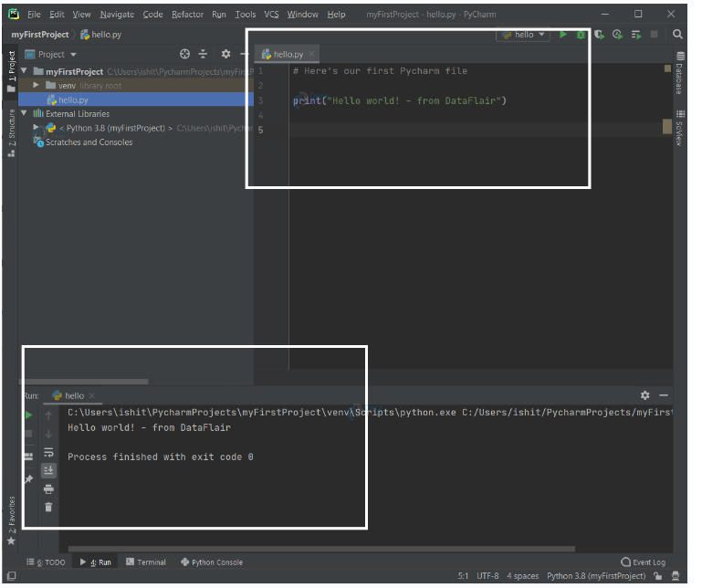Image resolution: width=702 pixels, height=588 pixels.
Task: Select the hello.py editor tab
Action: click(x=287, y=54)
